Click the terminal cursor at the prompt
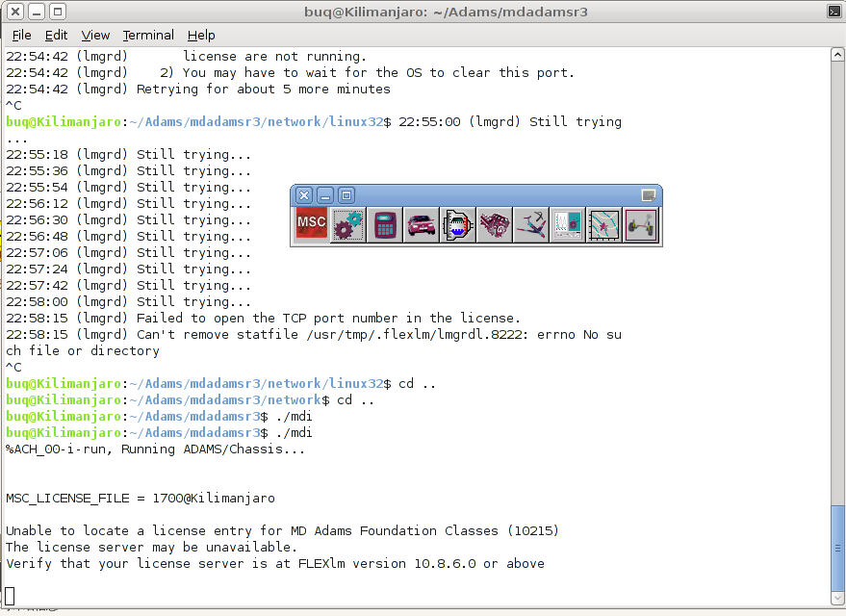 click(x=10, y=596)
